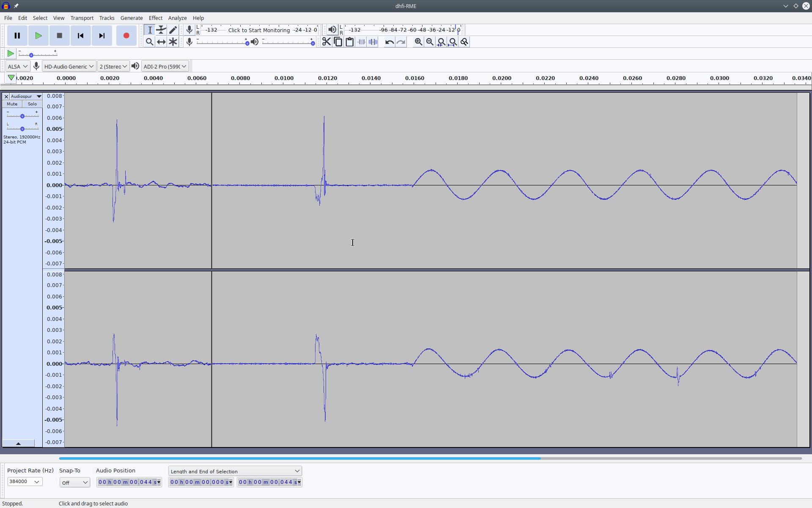Click the Zoom In magnifier
This screenshot has width=812, height=508.
click(418, 42)
